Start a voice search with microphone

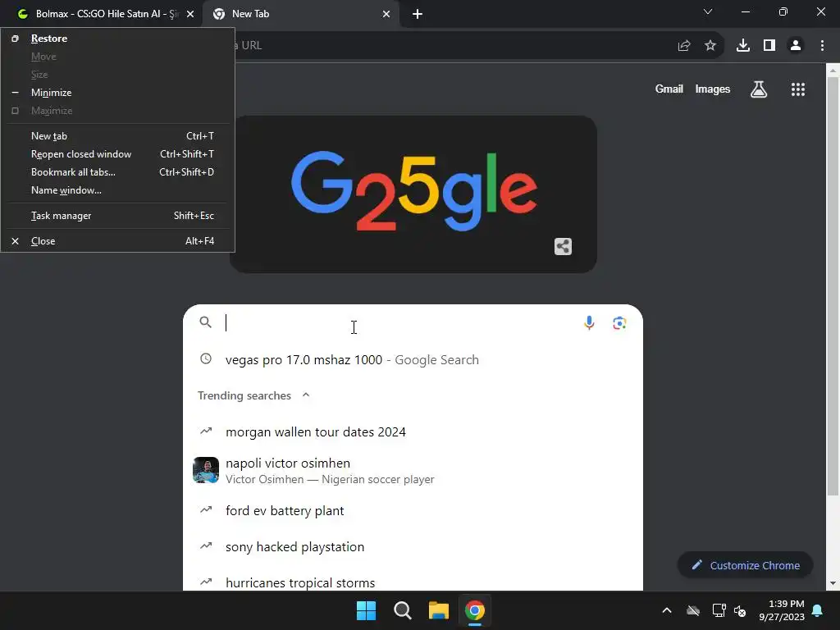tap(589, 322)
